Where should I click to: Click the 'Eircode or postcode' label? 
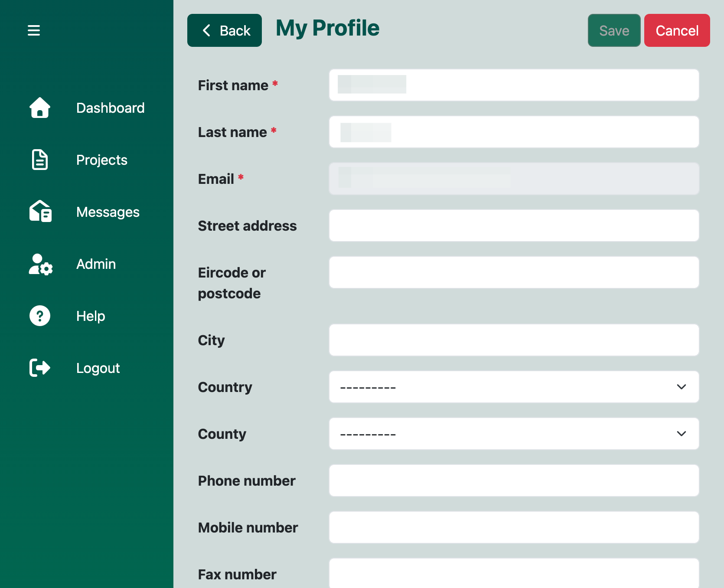[232, 283]
